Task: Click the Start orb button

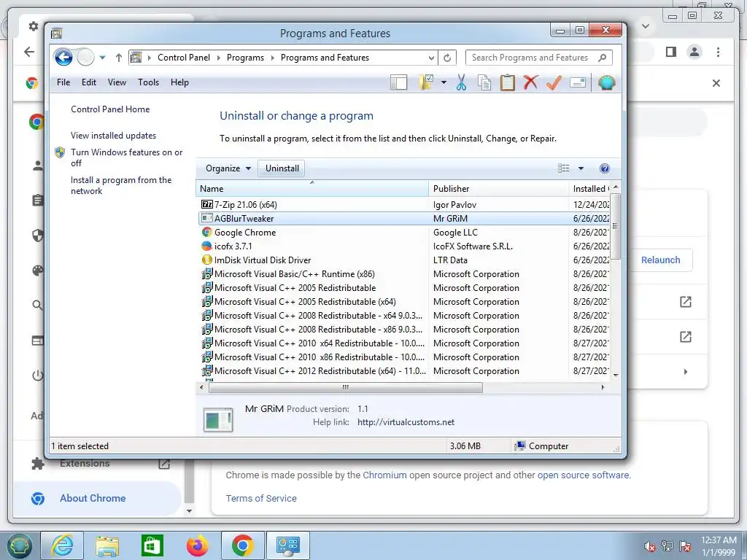Action: point(18,545)
